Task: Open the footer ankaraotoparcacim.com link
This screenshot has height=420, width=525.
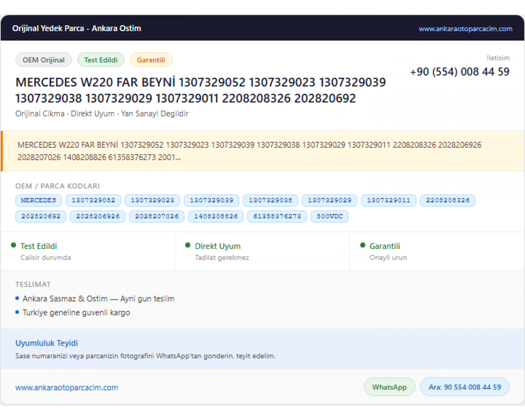Action: pos(67,387)
